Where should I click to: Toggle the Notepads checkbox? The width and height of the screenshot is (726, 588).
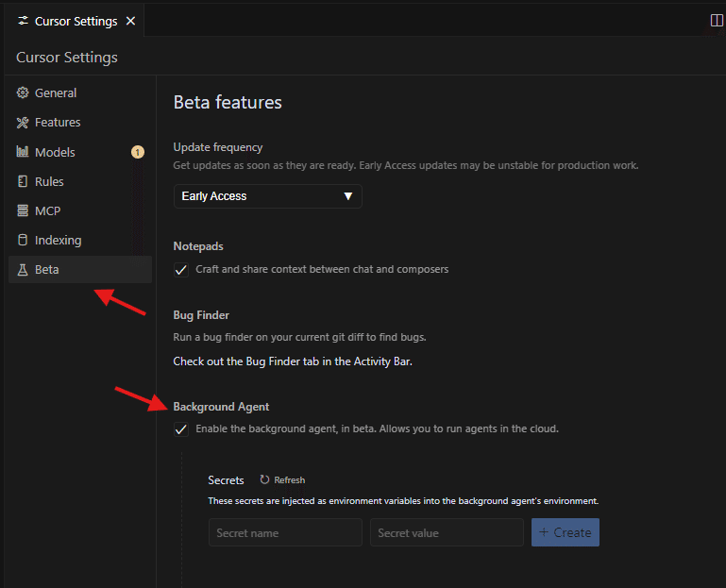click(x=181, y=270)
